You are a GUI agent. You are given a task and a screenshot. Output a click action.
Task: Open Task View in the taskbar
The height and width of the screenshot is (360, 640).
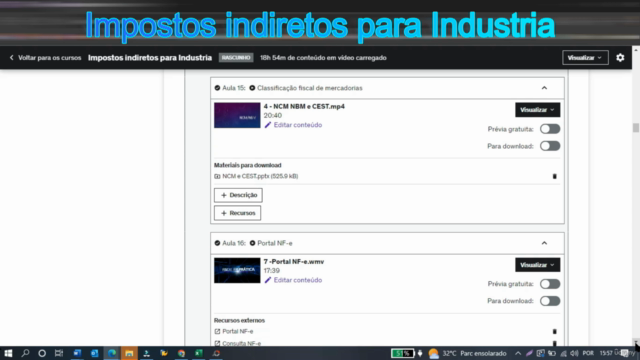coord(59,353)
